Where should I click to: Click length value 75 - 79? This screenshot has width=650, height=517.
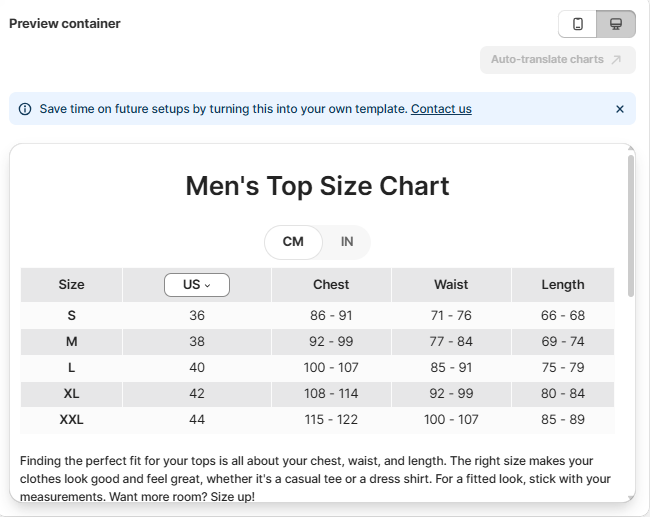tap(563, 368)
